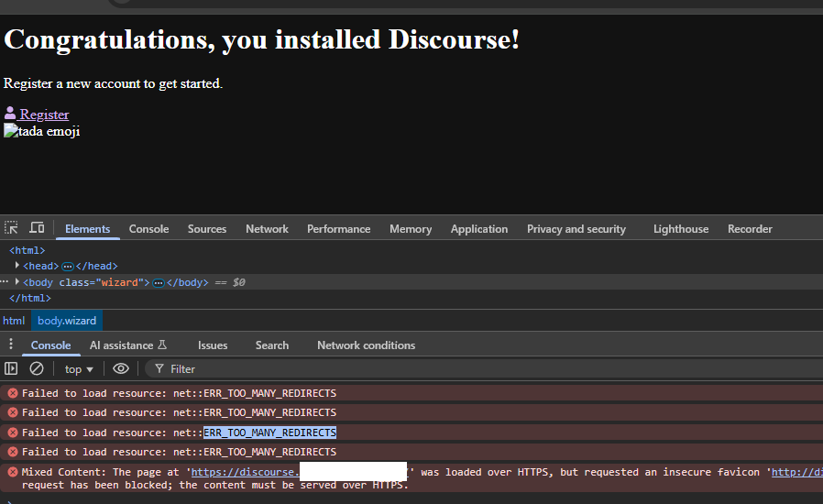Click the wizard class attribute value
Viewport: 823px width, 504px height.
pos(119,282)
